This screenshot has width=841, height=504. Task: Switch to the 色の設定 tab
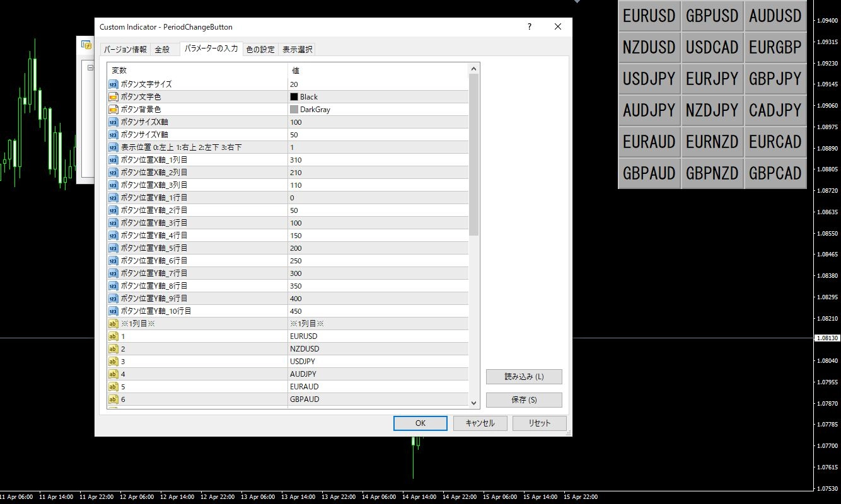[x=260, y=49]
